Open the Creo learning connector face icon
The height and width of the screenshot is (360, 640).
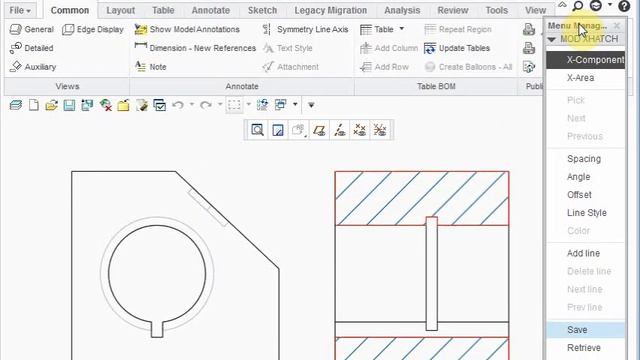click(596, 5)
